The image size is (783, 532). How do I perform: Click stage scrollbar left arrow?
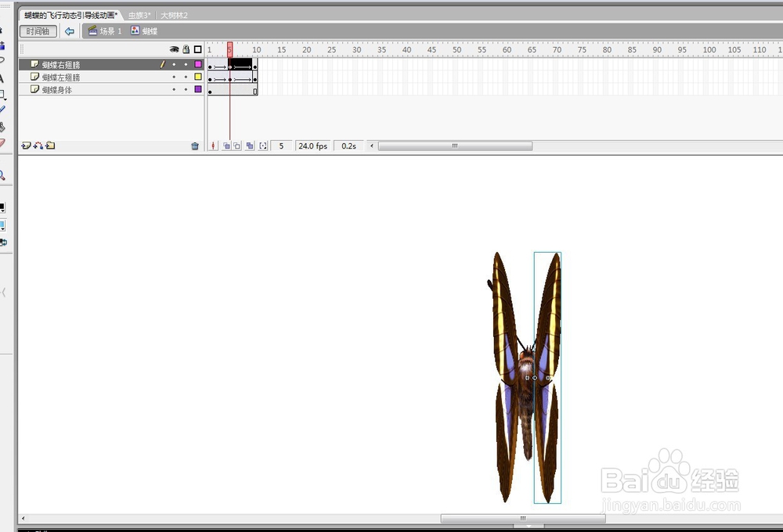(x=23, y=519)
